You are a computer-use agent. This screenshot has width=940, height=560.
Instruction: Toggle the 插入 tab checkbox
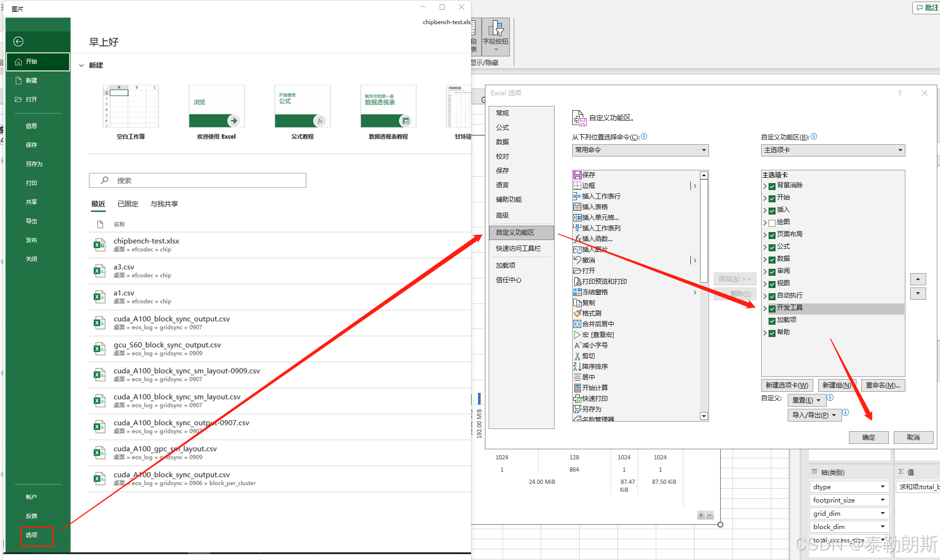click(772, 211)
